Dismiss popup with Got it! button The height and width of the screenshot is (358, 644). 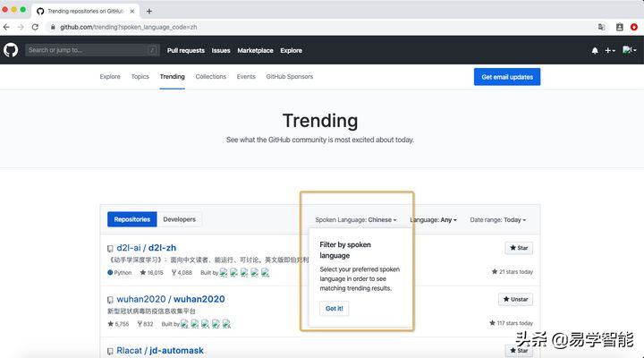[x=335, y=308]
